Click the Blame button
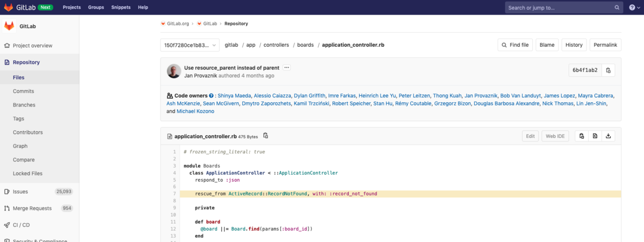 point(547,45)
